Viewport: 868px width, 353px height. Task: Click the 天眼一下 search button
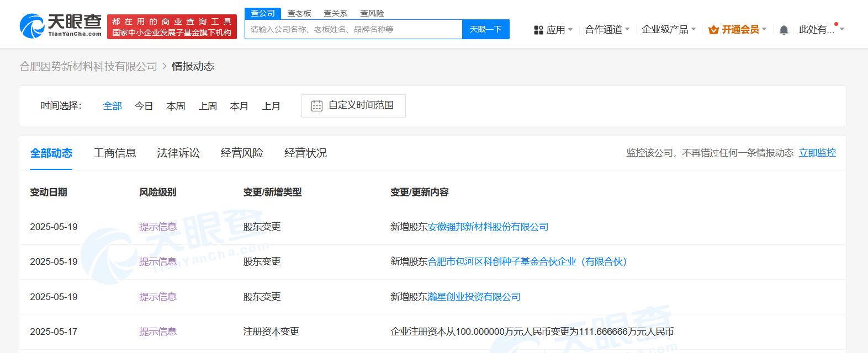point(485,29)
